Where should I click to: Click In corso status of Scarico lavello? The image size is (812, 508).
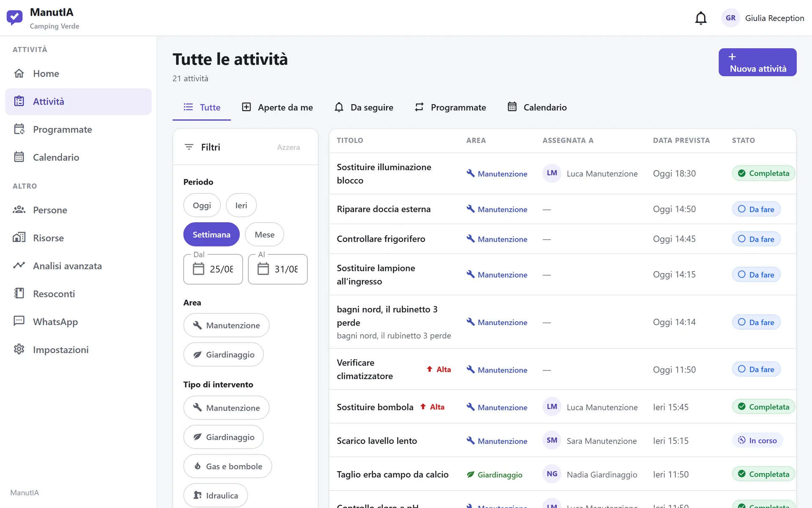(x=757, y=440)
